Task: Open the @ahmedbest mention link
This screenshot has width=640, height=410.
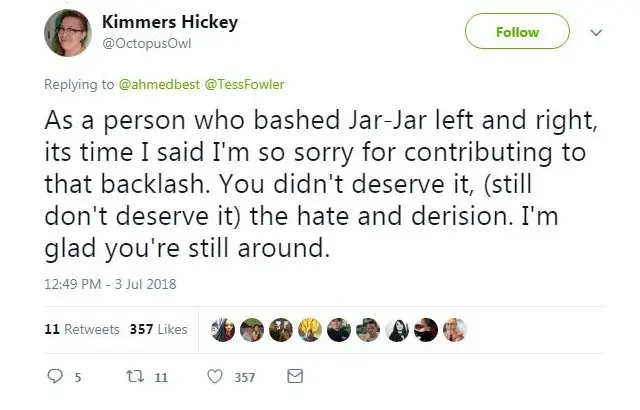Action: coord(160,85)
